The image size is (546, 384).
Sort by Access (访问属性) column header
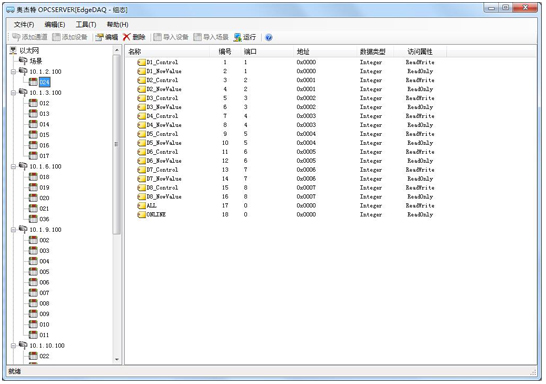(420, 52)
